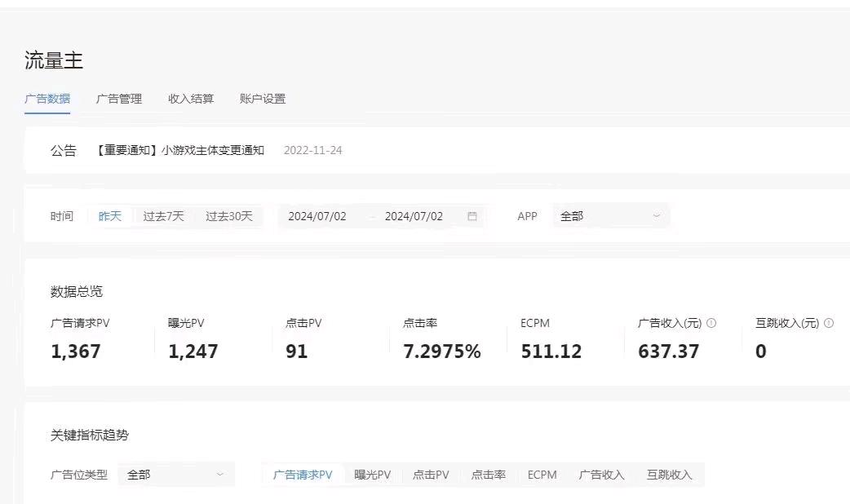
Task: Click the 互跳收入 value 0
Action: click(x=761, y=351)
